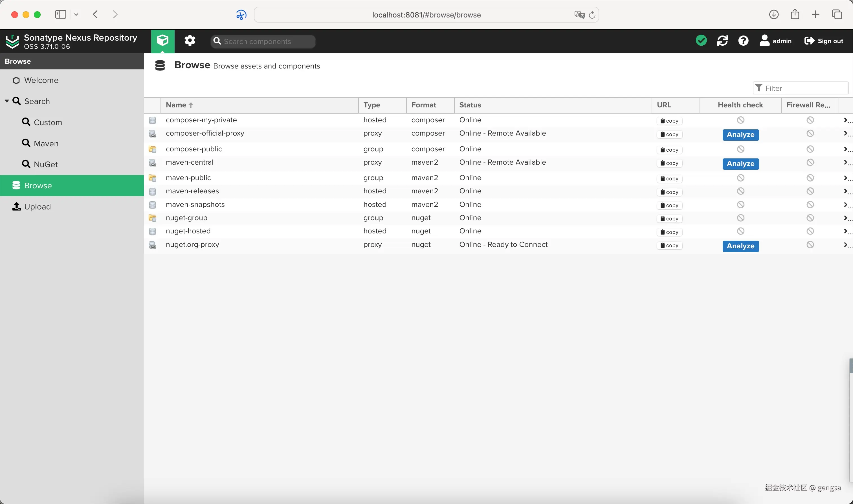This screenshot has width=853, height=504.
Task: Open the Maven search menu item
Action: click(46, 143)
